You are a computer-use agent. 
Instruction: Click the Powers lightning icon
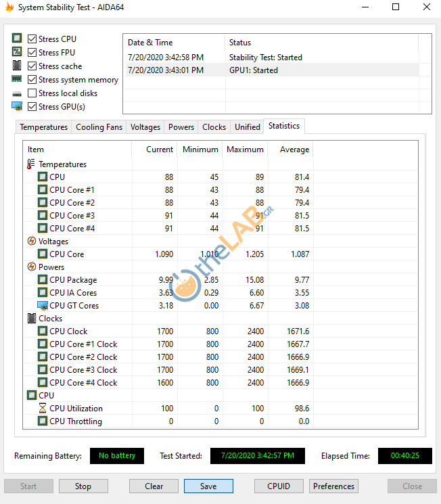tap(32, 267)
